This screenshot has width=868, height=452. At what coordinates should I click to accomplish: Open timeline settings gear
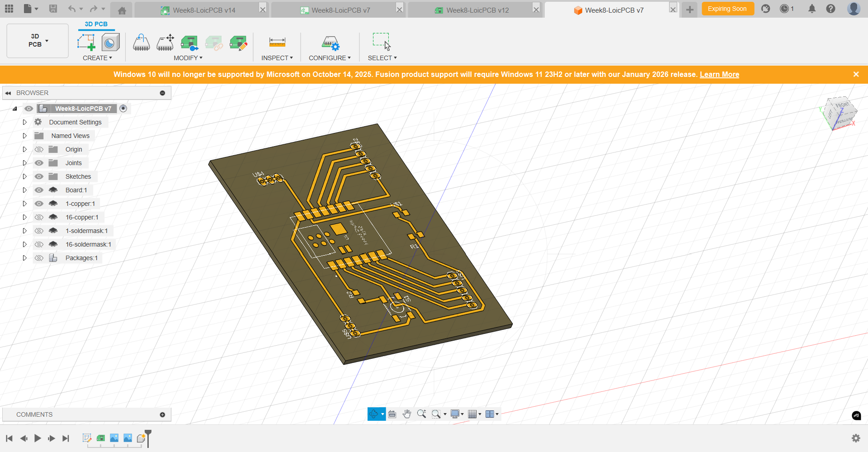(x=856, y=438)
